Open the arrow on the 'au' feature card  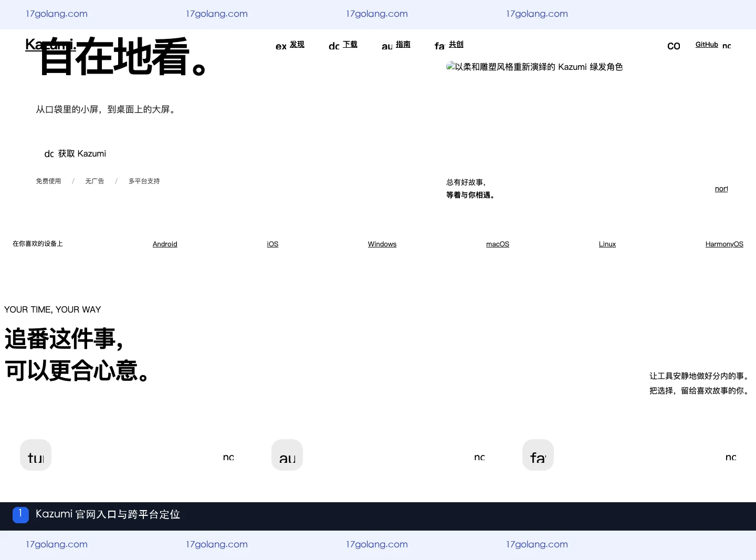point(479,457)
